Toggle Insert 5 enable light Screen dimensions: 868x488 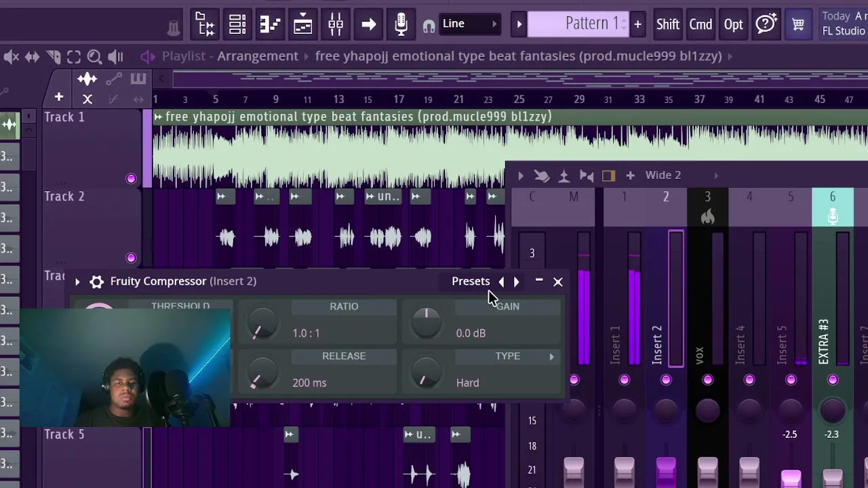click(x=791, y=380)
